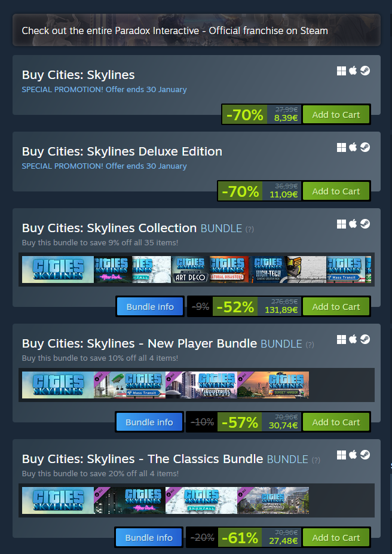Click question mark beside Classics Bundle label
This screenshot has width=392, height=554.
tap(316, 460)
